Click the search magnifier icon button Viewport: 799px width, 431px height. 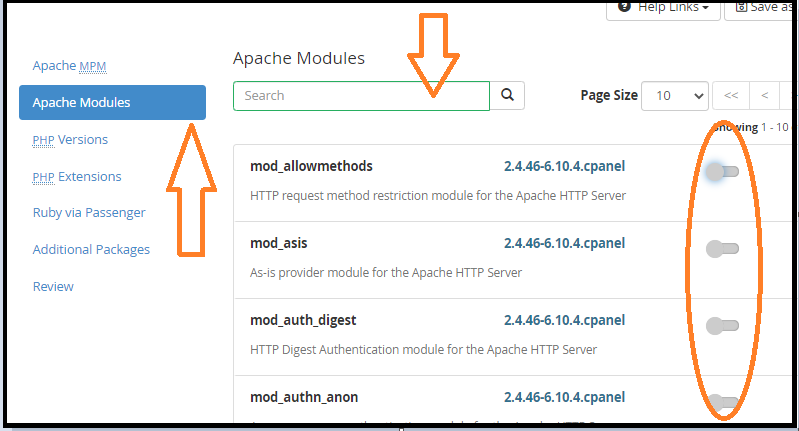507,95
